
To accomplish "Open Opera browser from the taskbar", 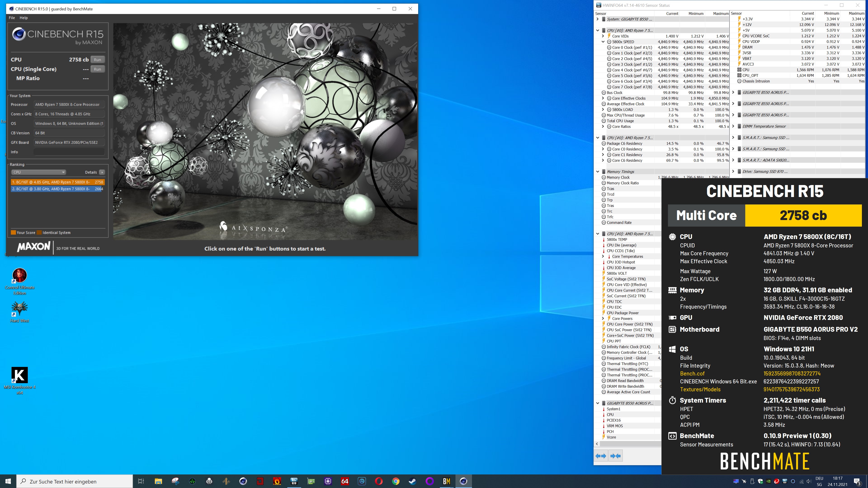I will 379,481.
